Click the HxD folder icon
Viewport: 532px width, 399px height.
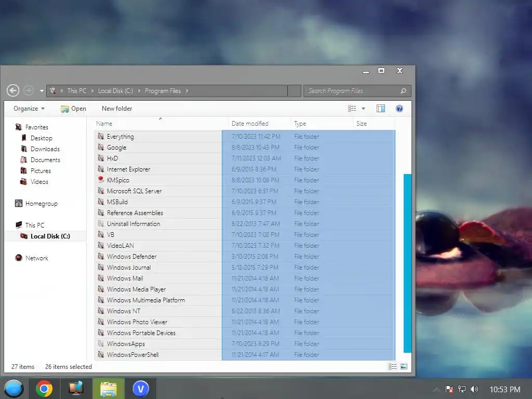pyautogui.click(x=101, y=158)
